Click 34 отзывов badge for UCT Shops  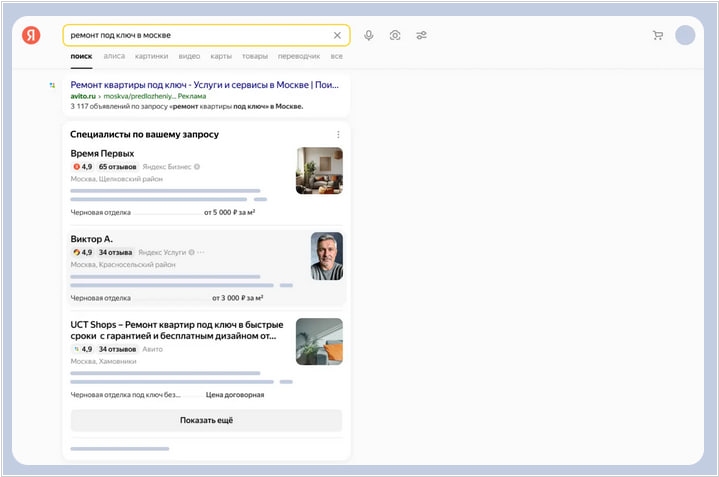(117, 349)
